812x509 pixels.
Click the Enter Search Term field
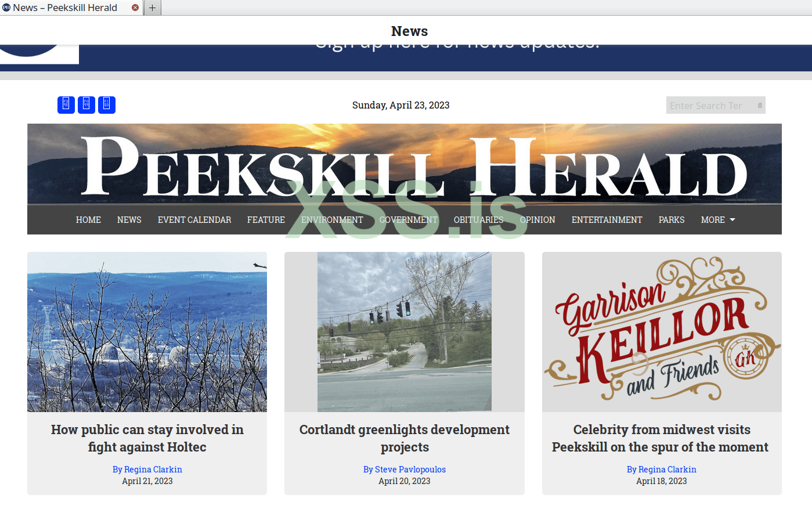click(x=710, y=106)
